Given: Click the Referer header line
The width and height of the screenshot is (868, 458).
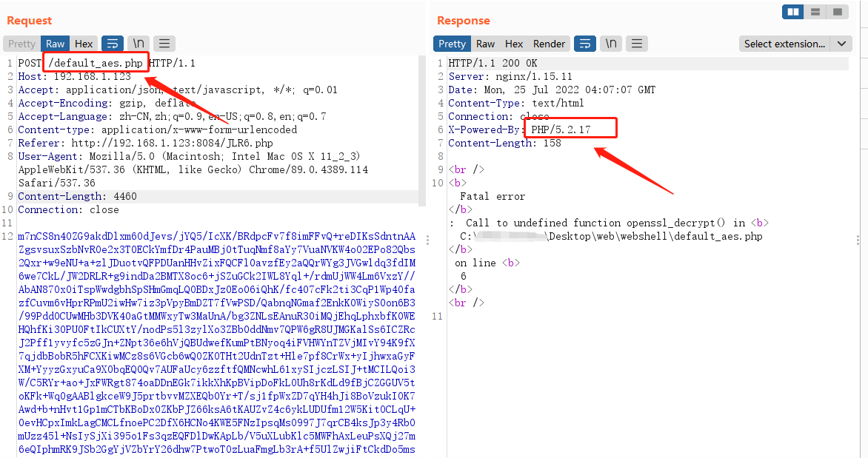Looking at the screenshot, I should click(x=146, y=144).
